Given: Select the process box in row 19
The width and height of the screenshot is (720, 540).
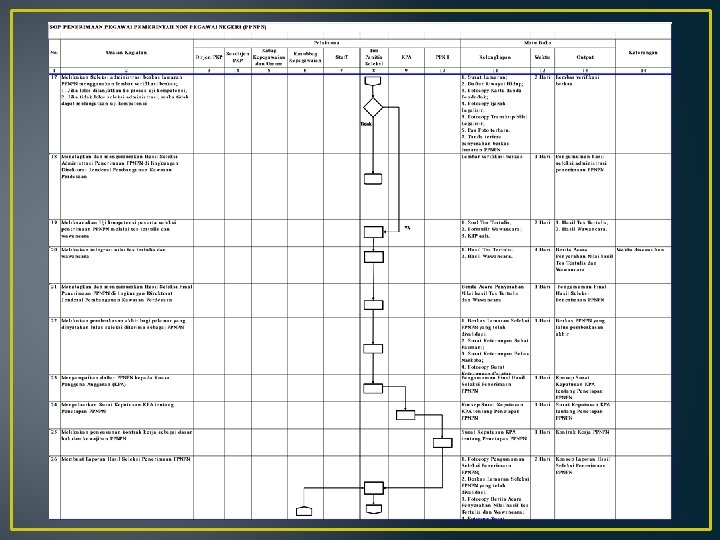Looking at the screenshot, I should pyautogui.click(x=373, y=232).
